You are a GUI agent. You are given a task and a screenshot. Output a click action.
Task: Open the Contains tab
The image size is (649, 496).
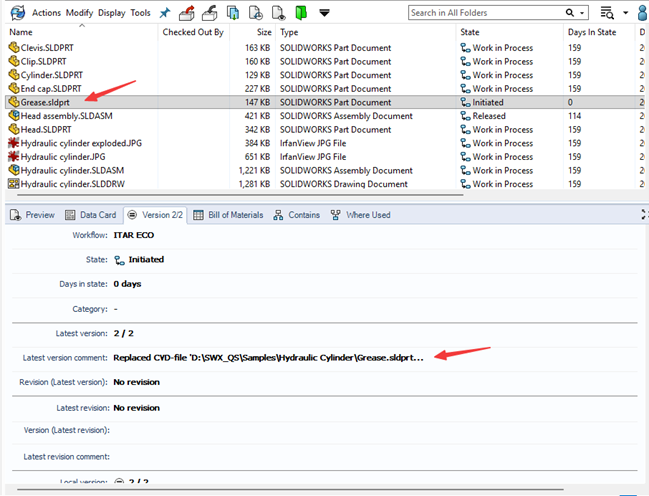[x=296, y=215]
